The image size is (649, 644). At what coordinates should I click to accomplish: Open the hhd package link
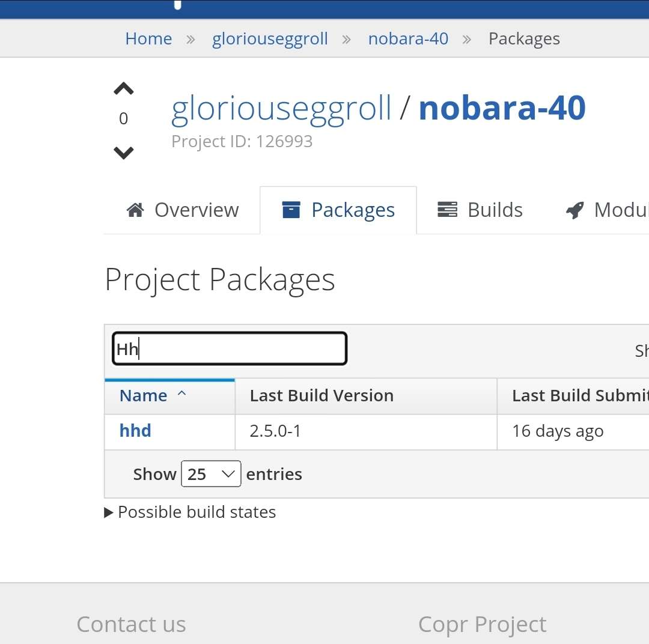coord(135,431)
